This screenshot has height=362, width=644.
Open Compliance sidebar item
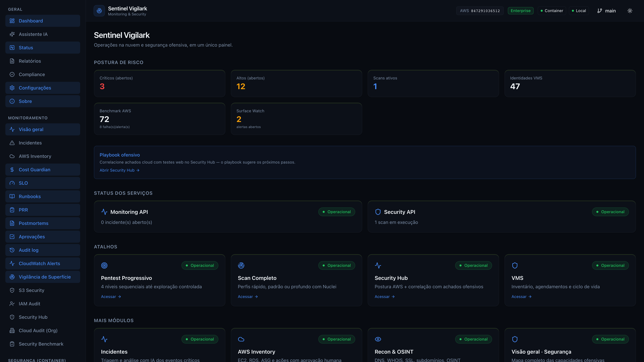tap(43, 74)
